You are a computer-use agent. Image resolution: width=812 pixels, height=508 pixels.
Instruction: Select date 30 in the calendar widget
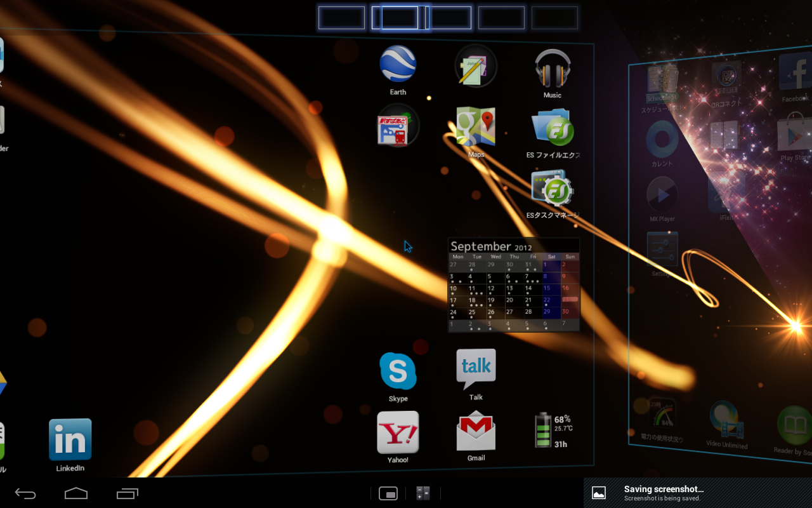click(570, 314)
